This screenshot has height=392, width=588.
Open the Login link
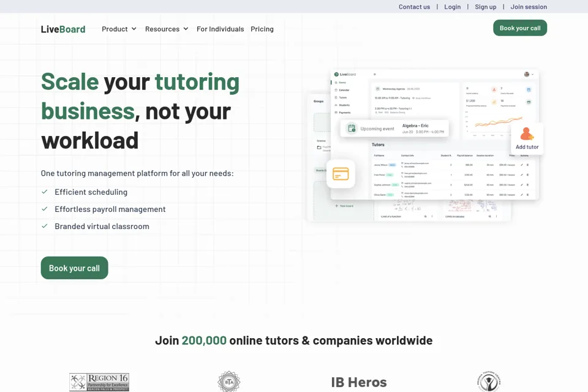[x=452, y=7]
